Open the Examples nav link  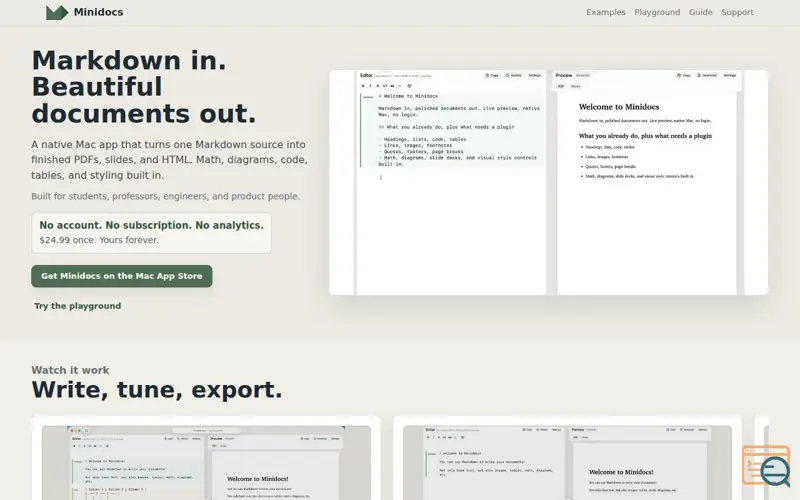pyautogui.click(x=606, y=12)
